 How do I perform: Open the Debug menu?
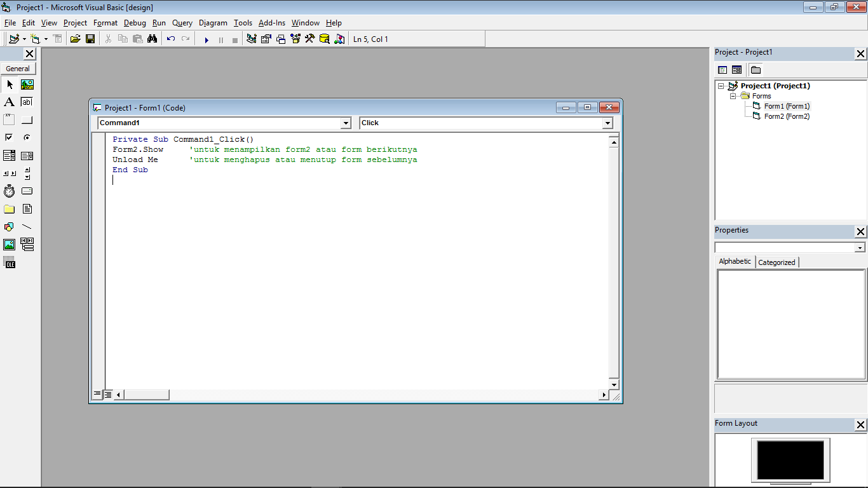pyautogui.click(x=135, y=23)
